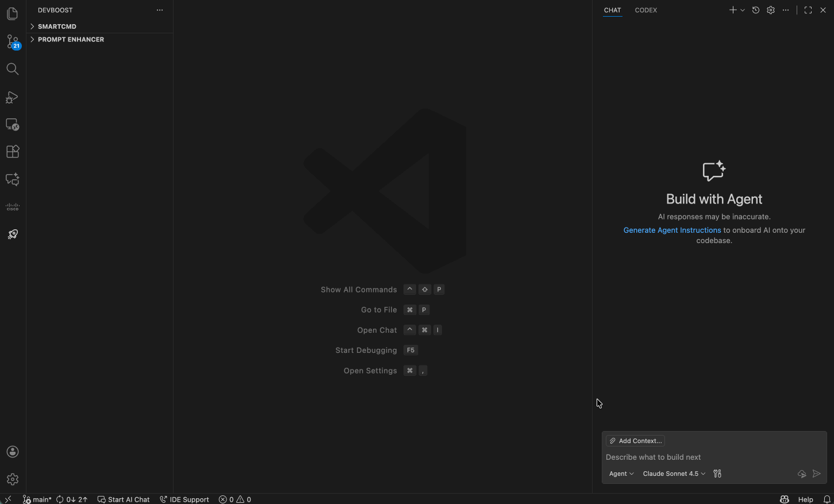
Task: Open the Explorer view
Action: (x=12, y=13)
